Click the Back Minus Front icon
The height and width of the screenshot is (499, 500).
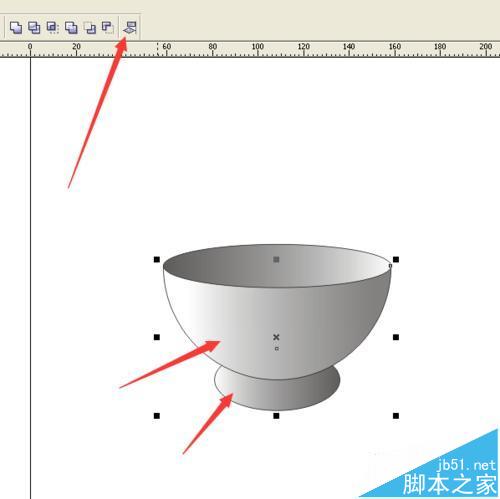(108, 28)
